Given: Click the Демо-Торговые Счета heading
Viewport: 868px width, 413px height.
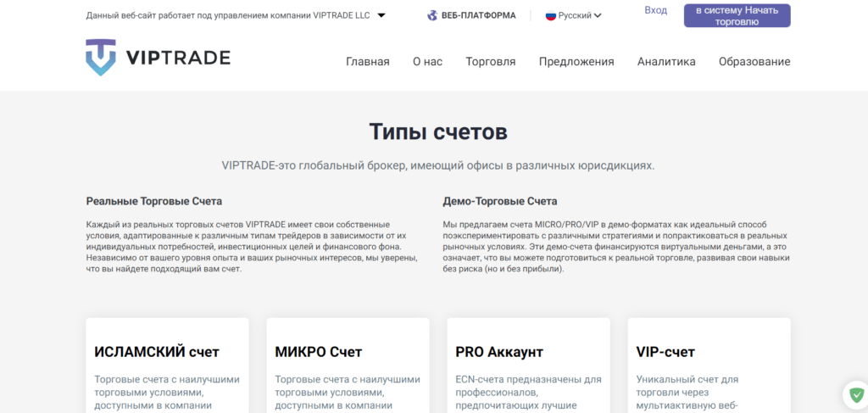Looking at the screenshot, I should point(500,201).
